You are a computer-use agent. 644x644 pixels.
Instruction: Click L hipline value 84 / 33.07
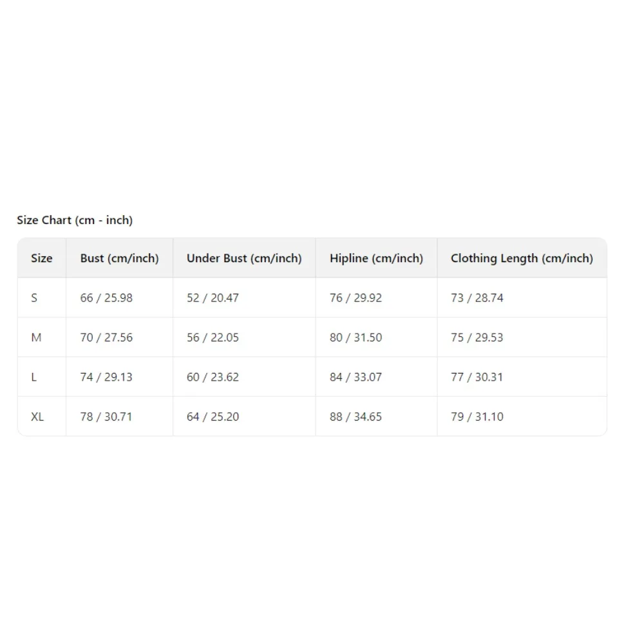[355, 377]
